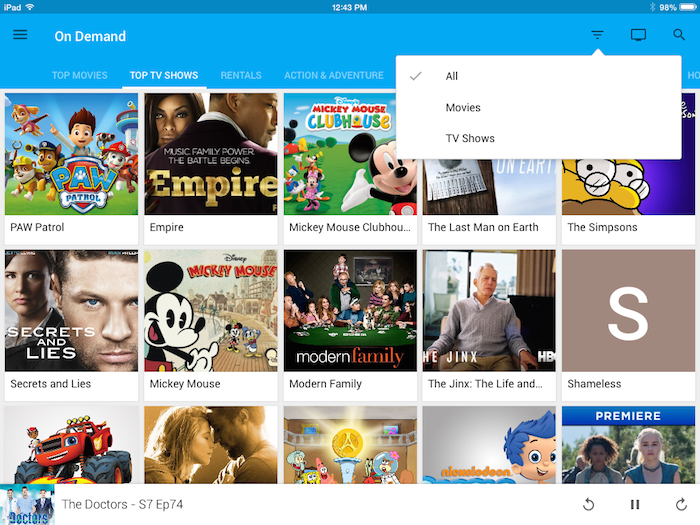Open the Nickelodeon blue-haired character poster

click(x=489, y=445)
